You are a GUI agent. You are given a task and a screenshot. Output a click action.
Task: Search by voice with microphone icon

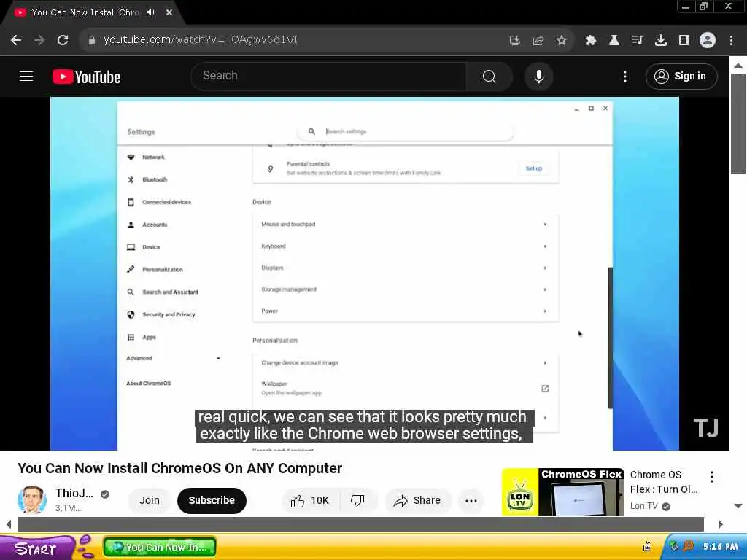coord(539,76)
